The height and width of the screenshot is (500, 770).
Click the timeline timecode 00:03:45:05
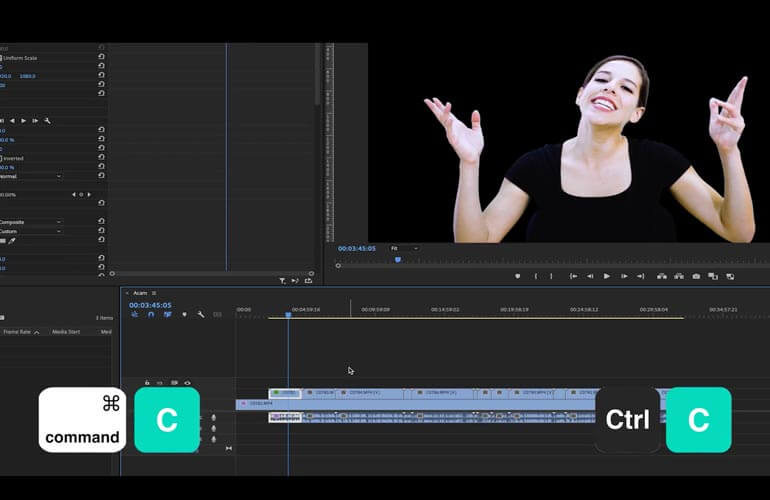tap(150, 305)
